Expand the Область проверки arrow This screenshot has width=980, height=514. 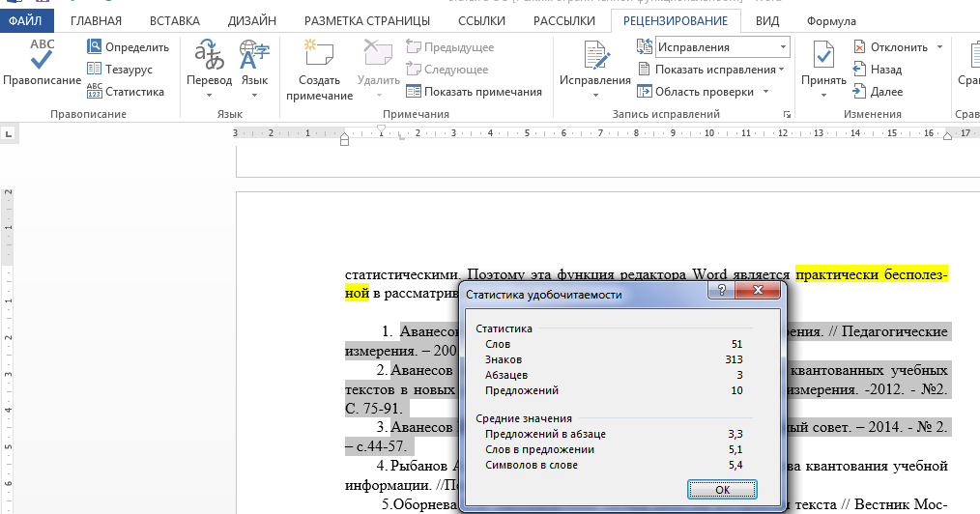(765, 92)
